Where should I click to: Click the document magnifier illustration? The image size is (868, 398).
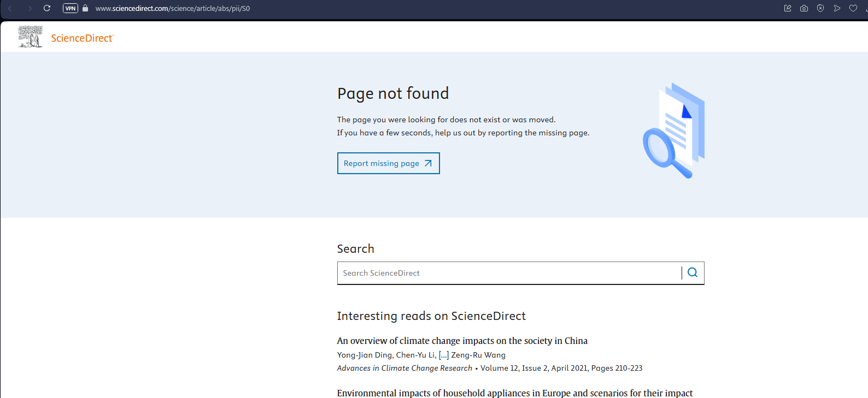click(x=674, y=130)
